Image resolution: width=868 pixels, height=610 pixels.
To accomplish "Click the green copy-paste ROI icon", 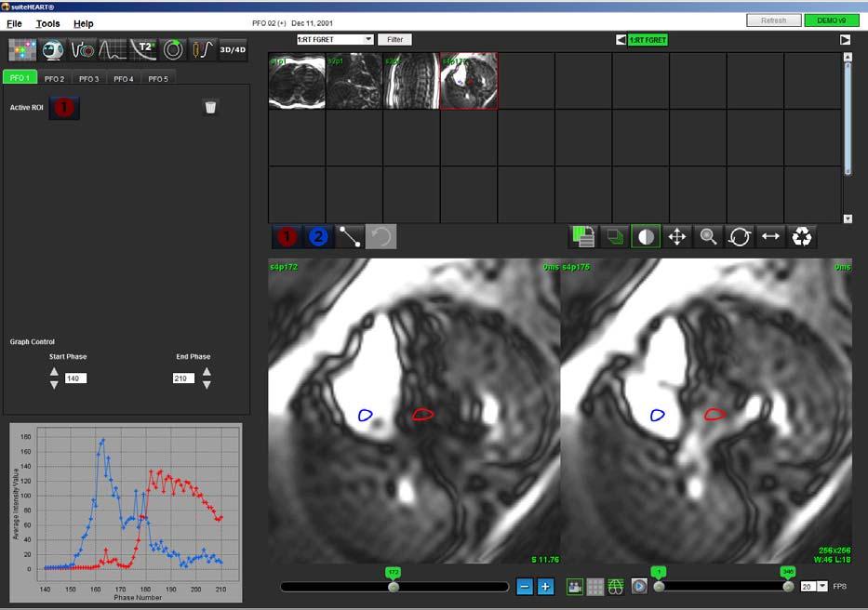I will [583, 237].
